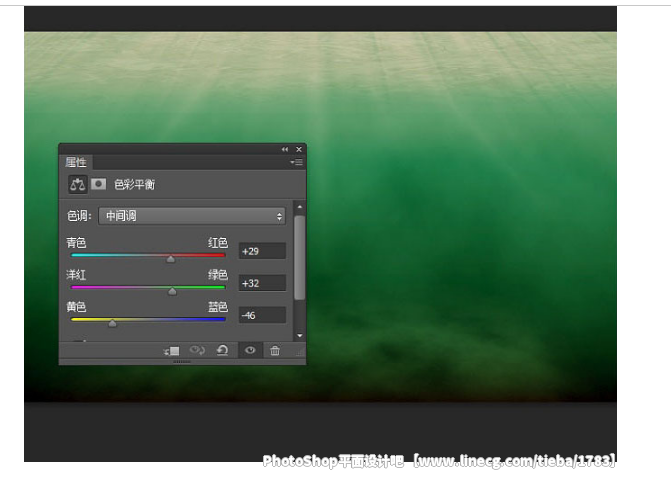Click the view previous state icon
The height and width of the screenshot is (480, 671).
click(x=197, y=350)
